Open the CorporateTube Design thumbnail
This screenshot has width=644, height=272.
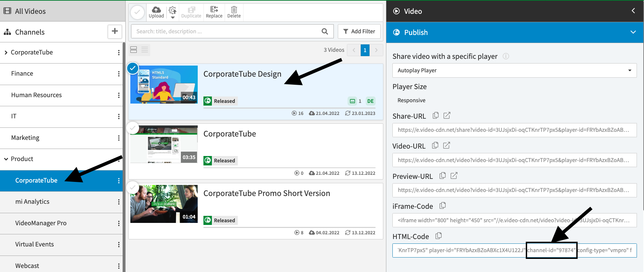click(164, 84)
